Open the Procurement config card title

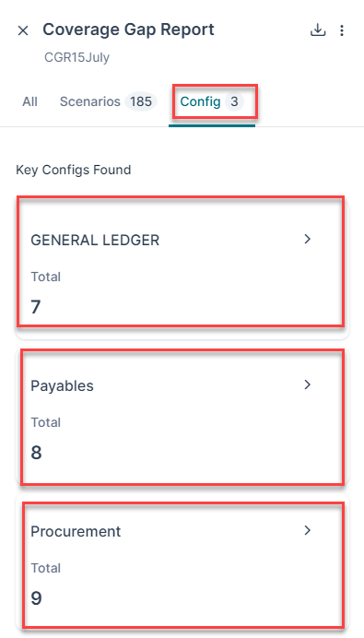[76, 531]
